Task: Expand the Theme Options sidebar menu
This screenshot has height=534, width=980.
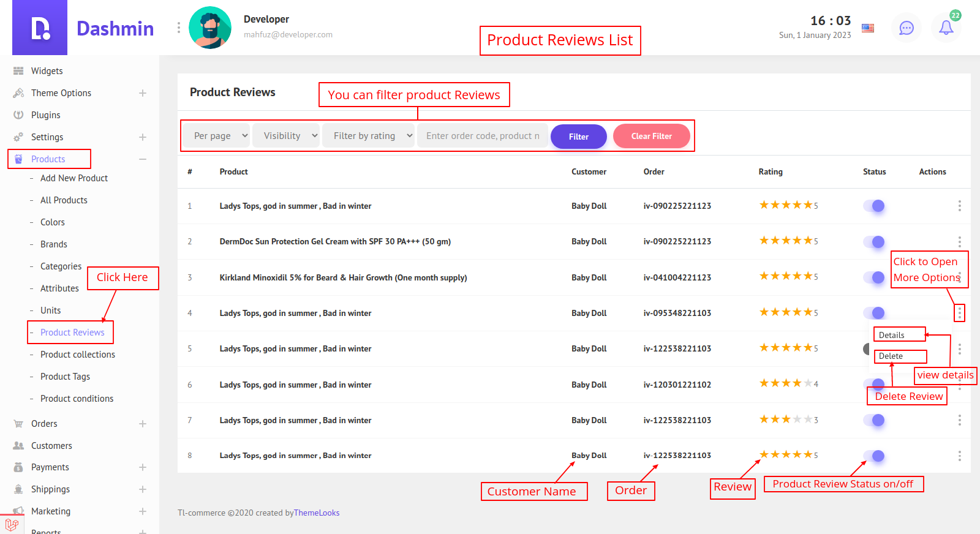Action: click(x=142, y=93)
